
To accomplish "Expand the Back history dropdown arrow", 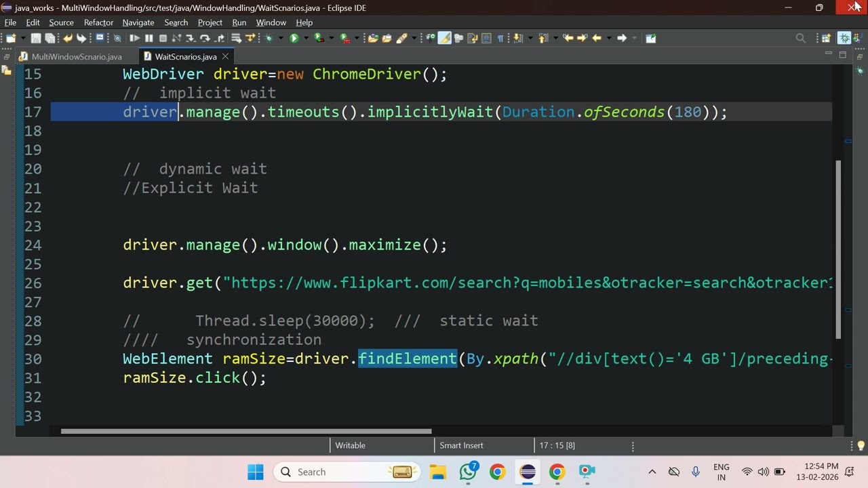I will click(x=608, y=38).
